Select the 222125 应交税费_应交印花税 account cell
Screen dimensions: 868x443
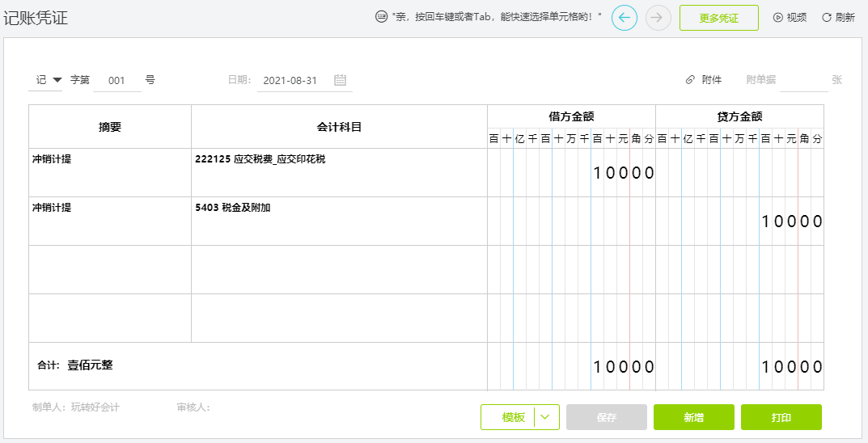coord(339,172)
